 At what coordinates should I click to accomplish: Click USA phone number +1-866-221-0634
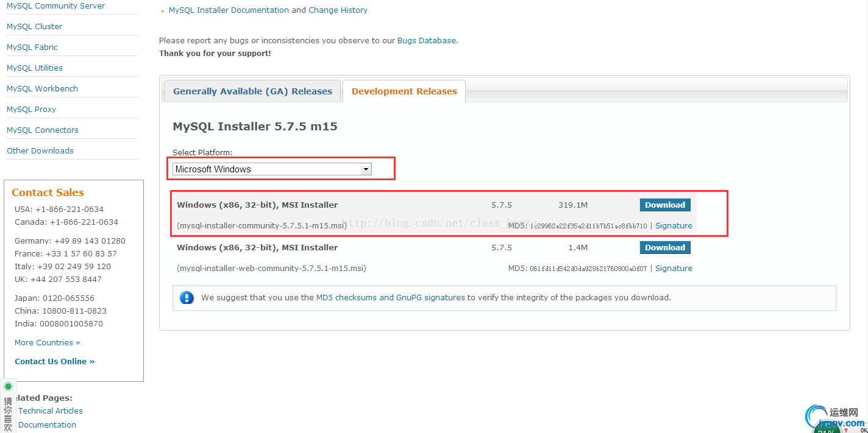[69, 209]
